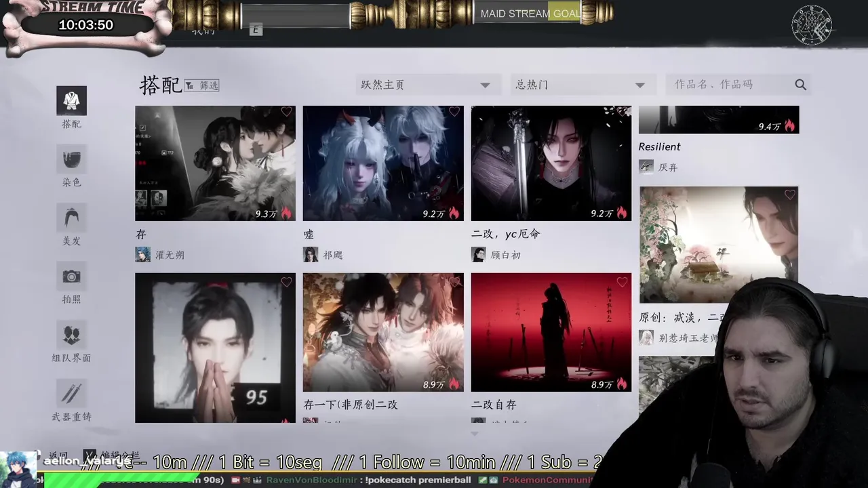Click the flame icon above Resilient

789,125
